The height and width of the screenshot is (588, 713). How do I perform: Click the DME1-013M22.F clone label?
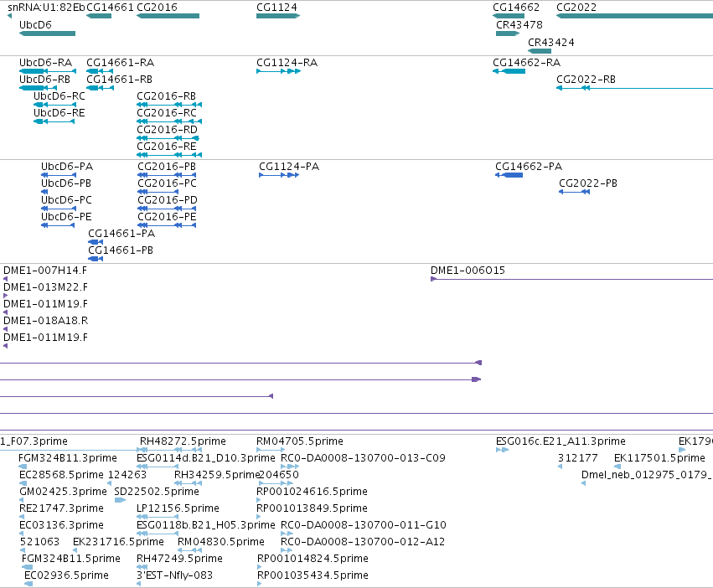pyautogui.click(x=45, y=287)
